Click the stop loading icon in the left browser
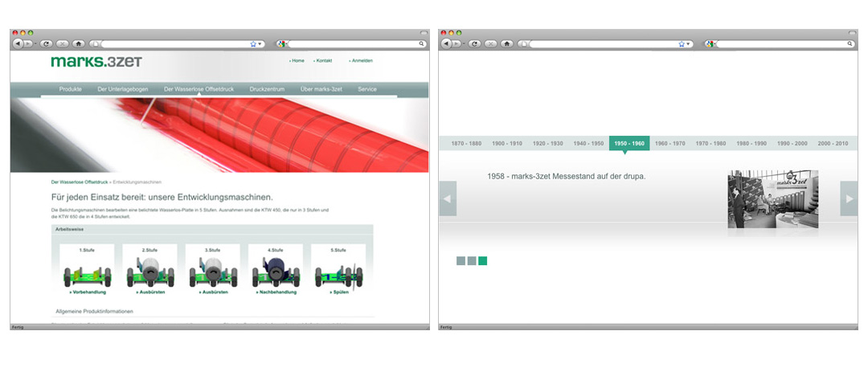Viewport: 868px width, 376px height. tap(63, 43)
